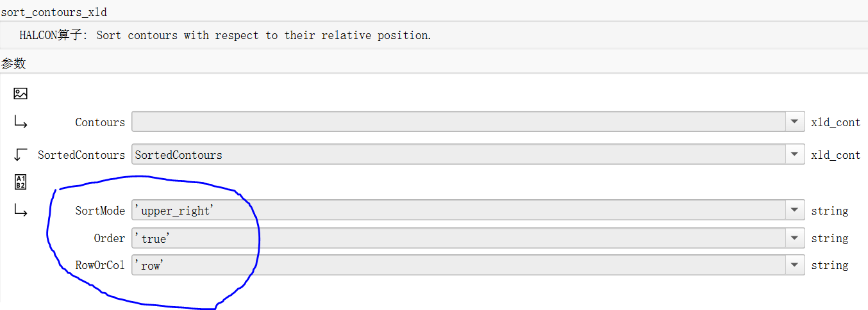The image size is (868, 310).
Task: Select the sort_contours_xld operator title
Action: tap(54, 12)
